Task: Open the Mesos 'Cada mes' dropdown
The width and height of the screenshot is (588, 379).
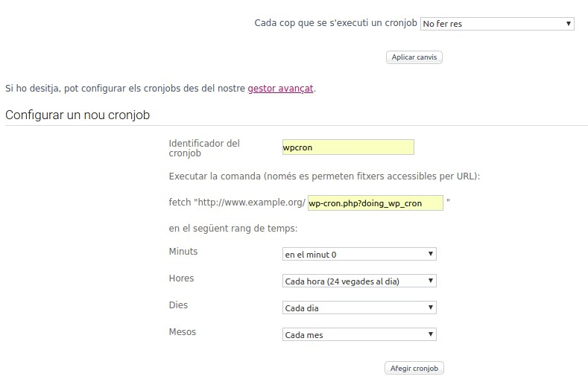Action: click(359, 334)
